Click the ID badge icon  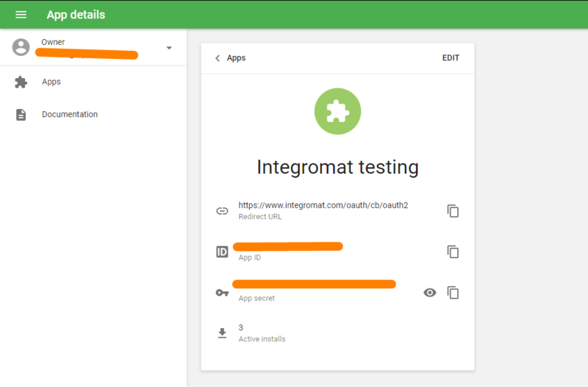[222, 252]
